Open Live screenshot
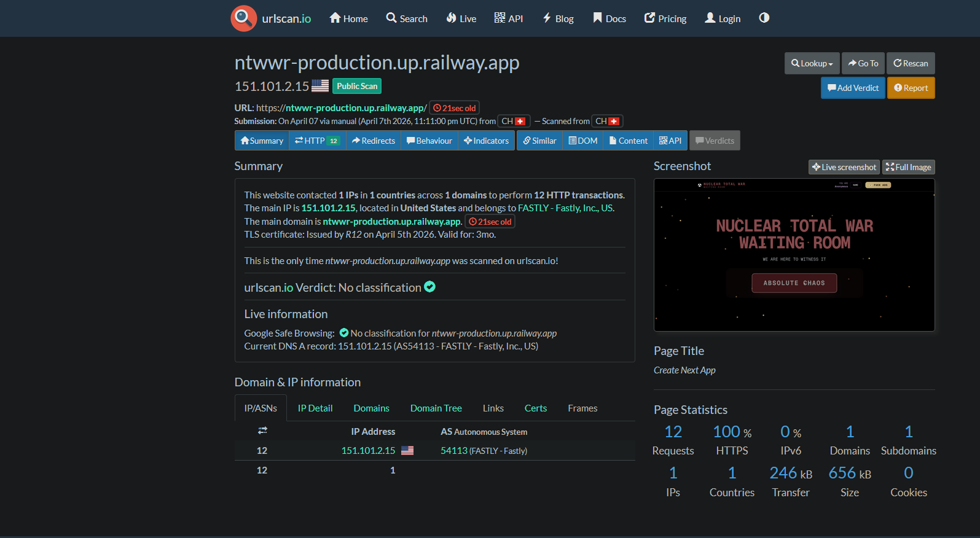 (x=844, y=167)
